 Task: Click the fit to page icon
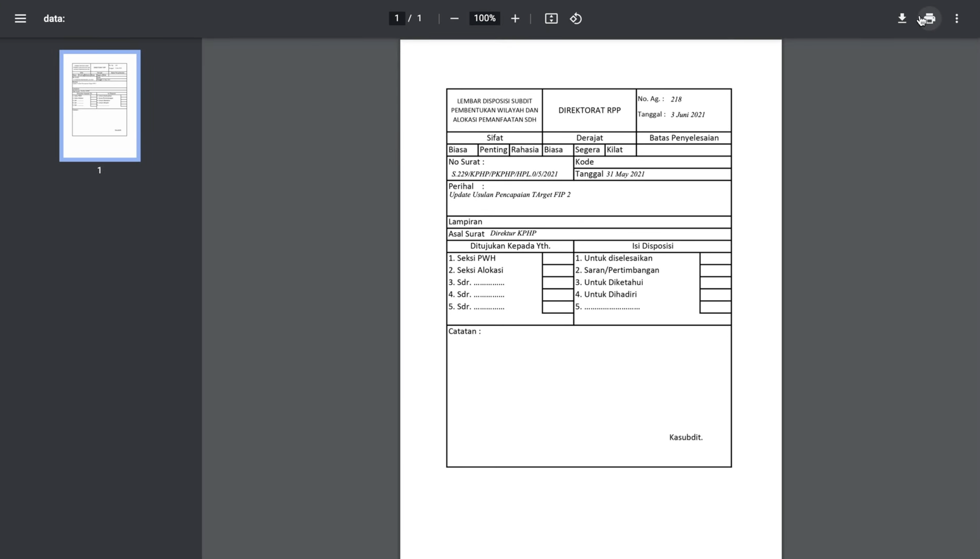[551, 18]
